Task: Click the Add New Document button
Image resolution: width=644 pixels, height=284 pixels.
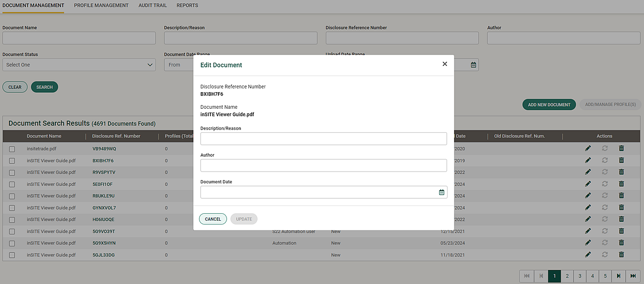Action: click(549, 104)
